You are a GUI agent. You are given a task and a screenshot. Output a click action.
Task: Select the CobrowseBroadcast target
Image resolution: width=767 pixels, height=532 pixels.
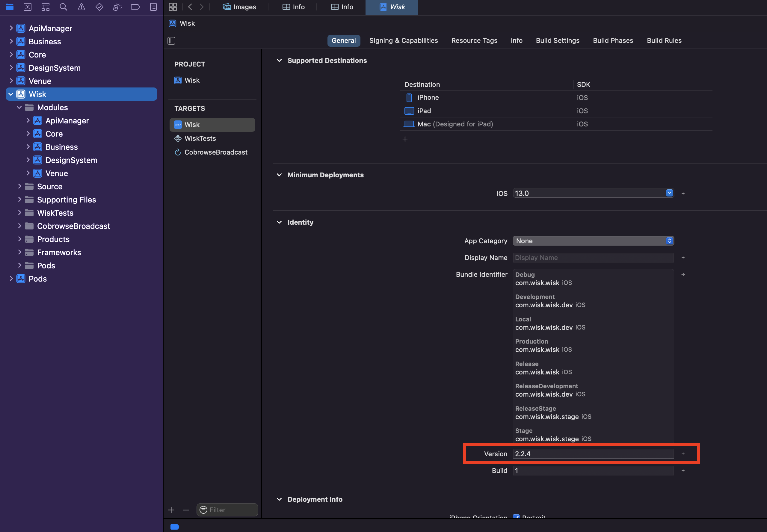click(x=212, y=152)
